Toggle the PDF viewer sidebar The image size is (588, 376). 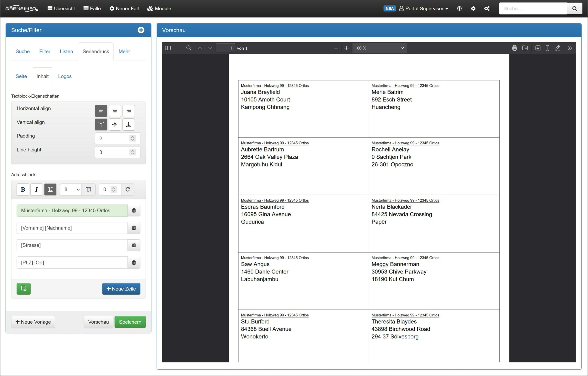pos(168,48)
